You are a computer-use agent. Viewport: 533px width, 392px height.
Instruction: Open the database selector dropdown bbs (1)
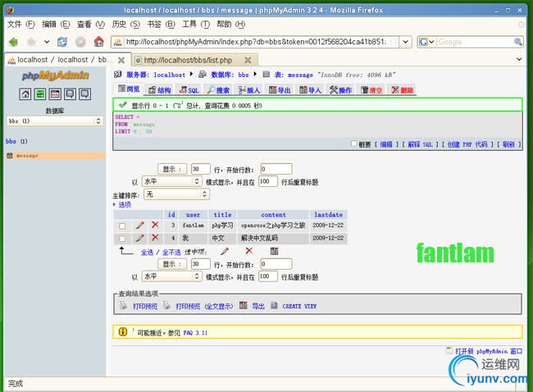point(54,121)
